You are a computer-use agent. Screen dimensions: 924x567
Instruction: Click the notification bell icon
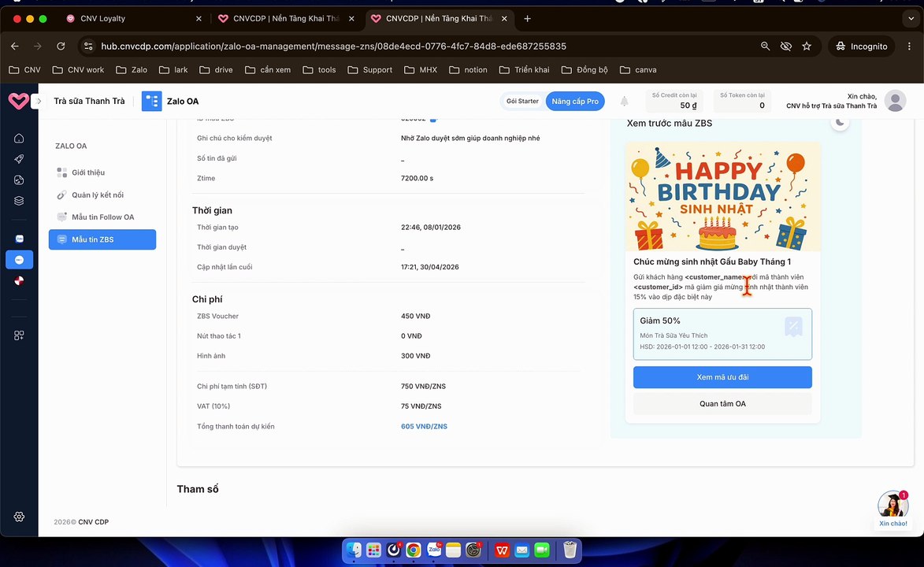click(624, 102)
